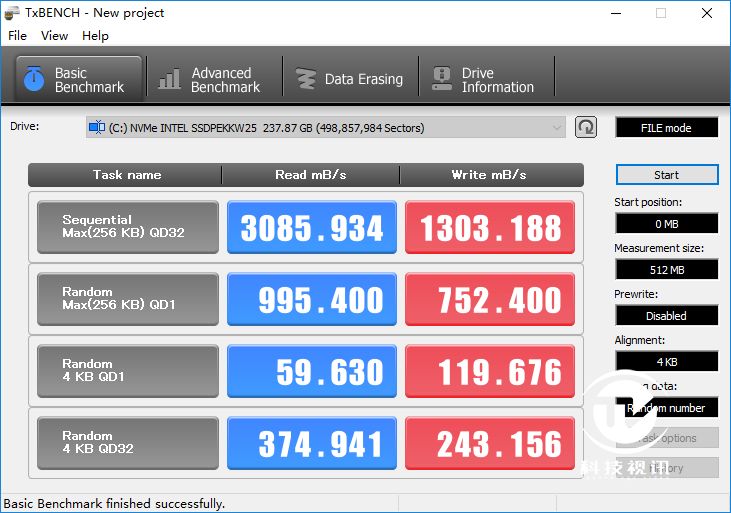Click the 374.941 read result

click(x=312, y=443)
